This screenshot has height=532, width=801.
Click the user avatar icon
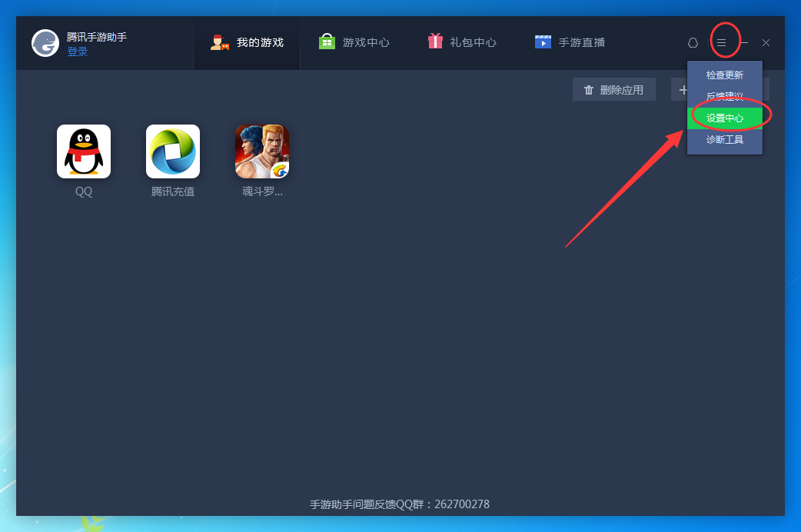(x=45, y=42)
